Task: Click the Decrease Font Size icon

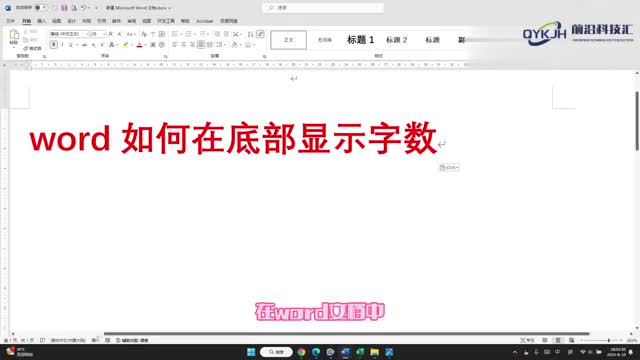Action: [x=120, y=34]
